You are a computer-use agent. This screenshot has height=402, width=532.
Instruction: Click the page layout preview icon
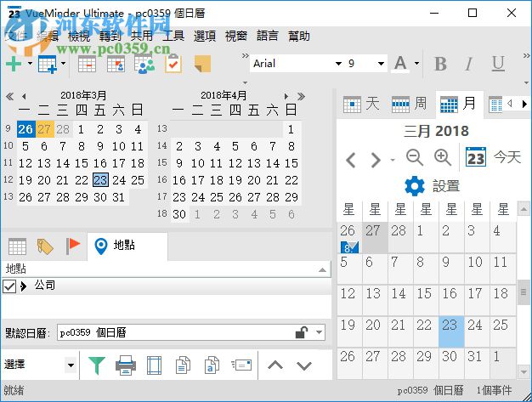155,365
